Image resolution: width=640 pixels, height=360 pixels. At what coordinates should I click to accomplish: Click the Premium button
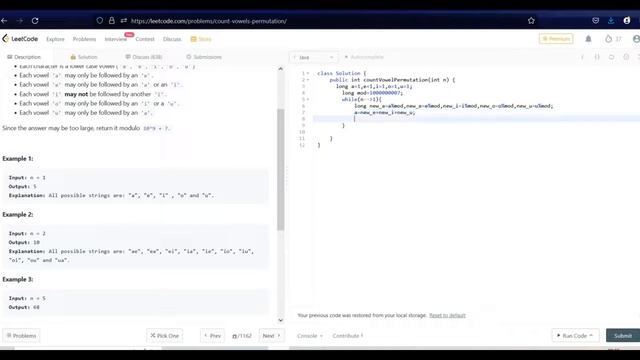point(556,39)
